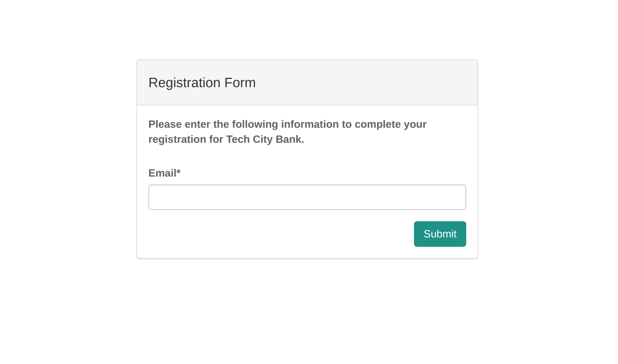Click the Tech City Bank text
The image size is (618, 364).
coord(263,139)
